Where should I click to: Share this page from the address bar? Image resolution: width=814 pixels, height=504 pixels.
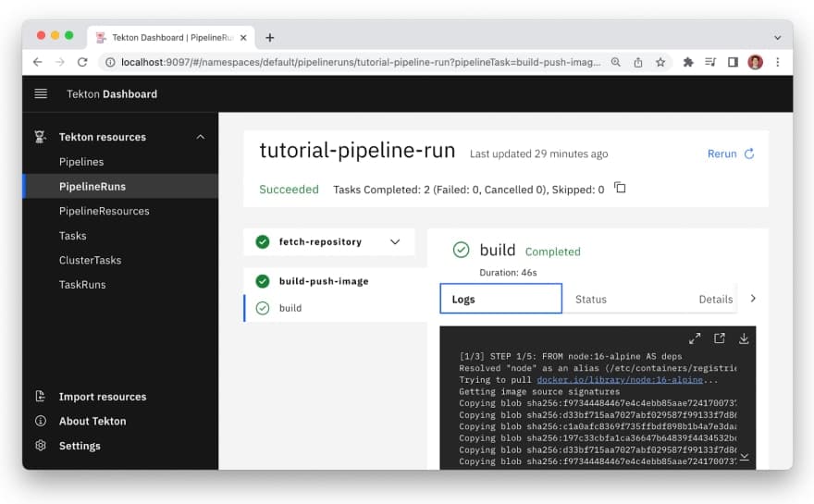point(638,62)
